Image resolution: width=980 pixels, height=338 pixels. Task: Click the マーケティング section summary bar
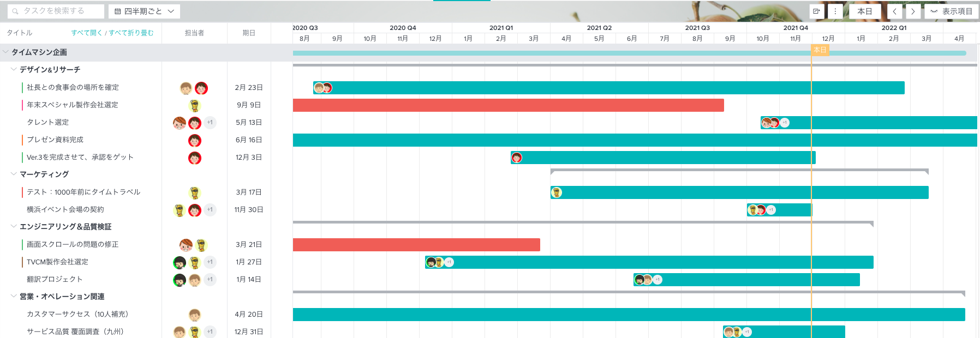pos(739,171)
